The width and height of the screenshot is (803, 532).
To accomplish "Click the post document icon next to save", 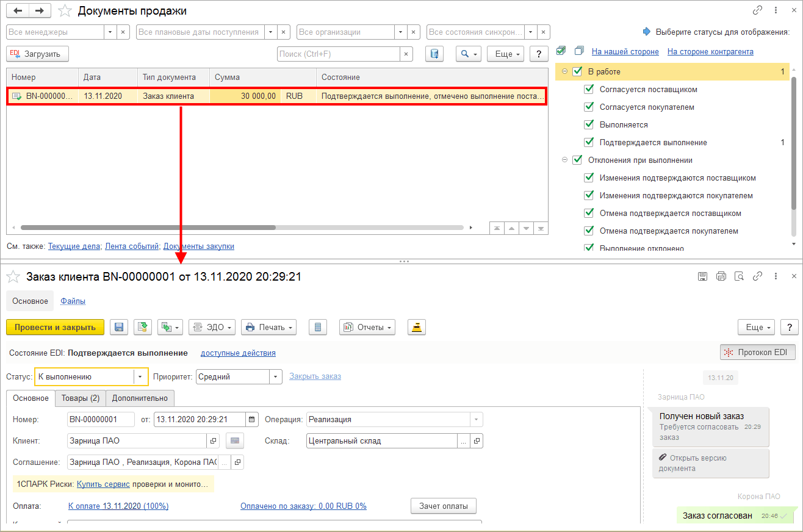I will pos(143,327).
